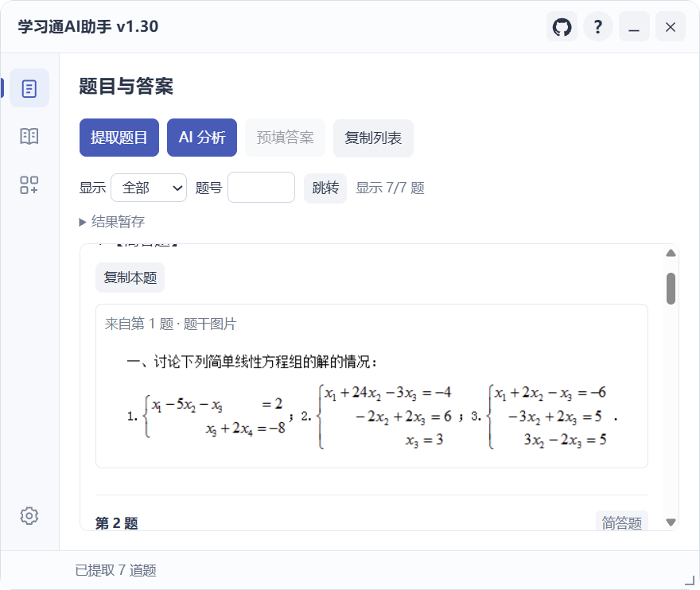The width and height of the screenshot is (700, 590).
Task: Close the assistant window
Action: (x=670, y=27)
